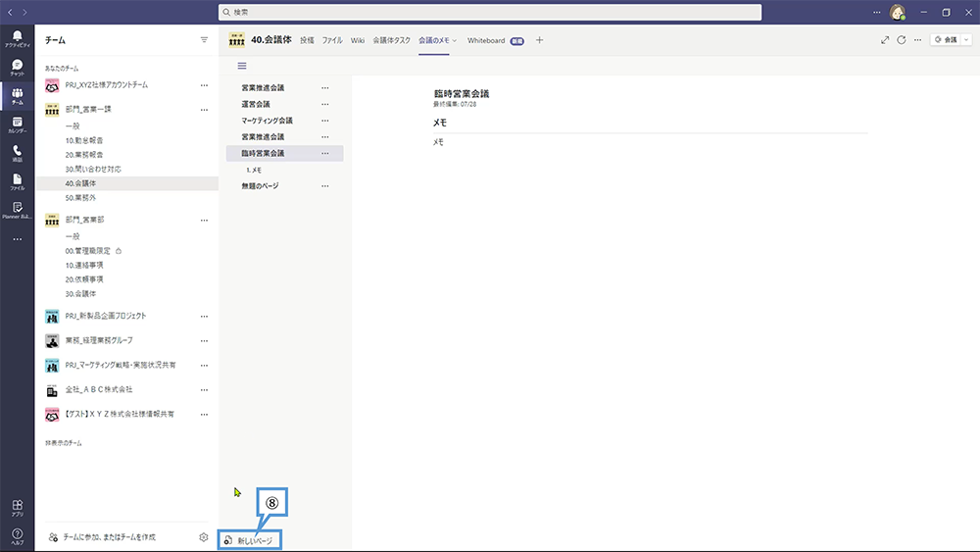Open options for 臨時営業会議 page
980x552 pixels.
325,153
